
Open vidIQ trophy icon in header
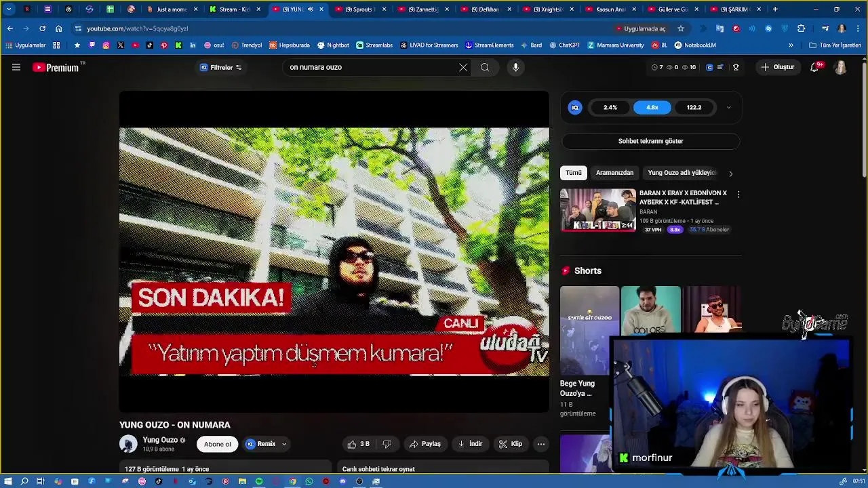(x=736, y=67)
